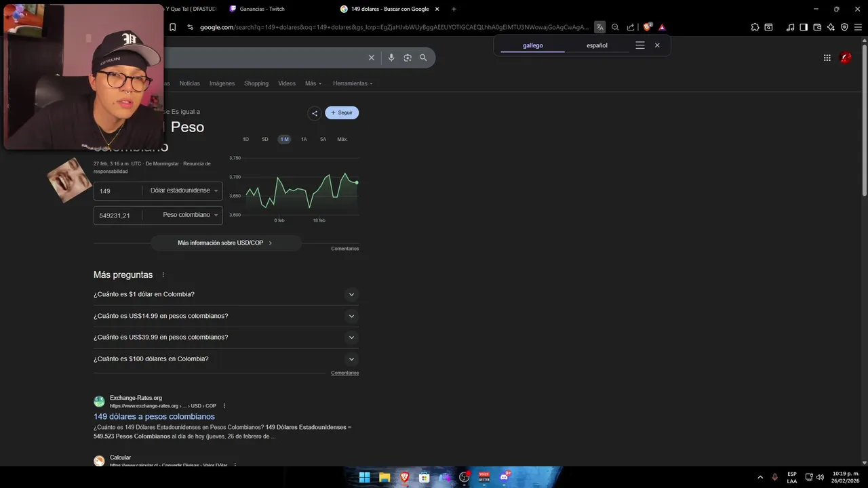Switch to the Videos results tab
The width and height of the screenshot is (868, 488).
pyautogui.click(x=287, y=83)
